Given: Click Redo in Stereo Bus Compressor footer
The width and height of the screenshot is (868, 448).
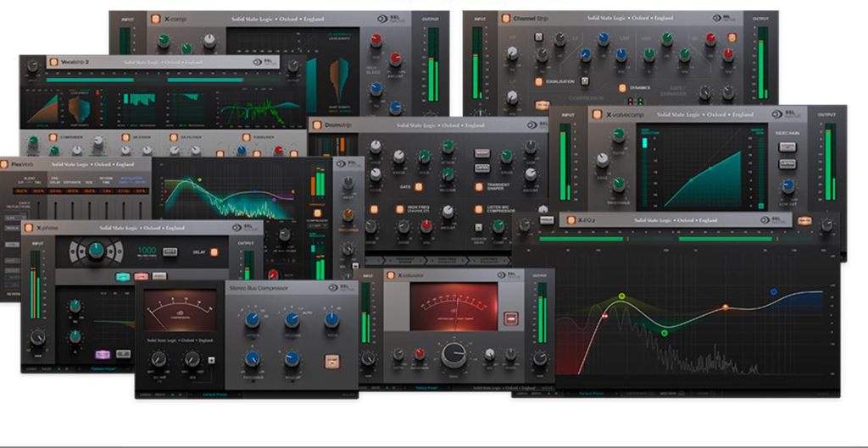Looking at the screenshot, I should tap(160, 395).
